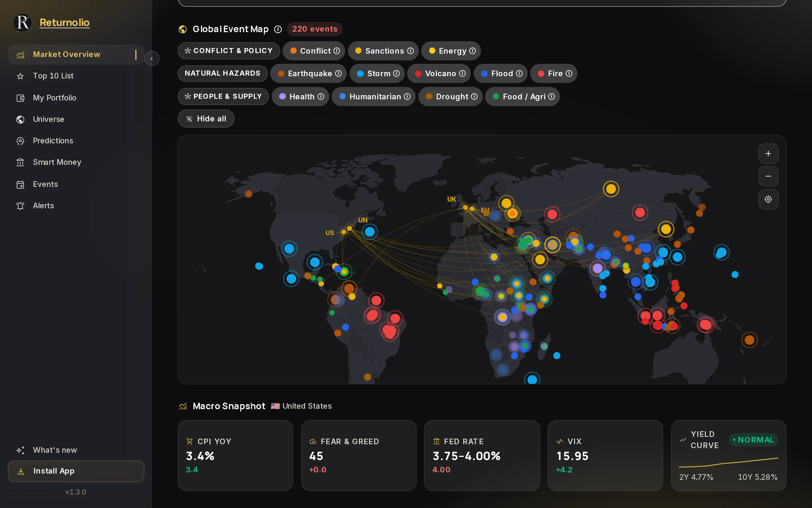The width and height of the screenshot is (812, 508).
Task: Click the US hub marker on the map
Action: (343, 232)
